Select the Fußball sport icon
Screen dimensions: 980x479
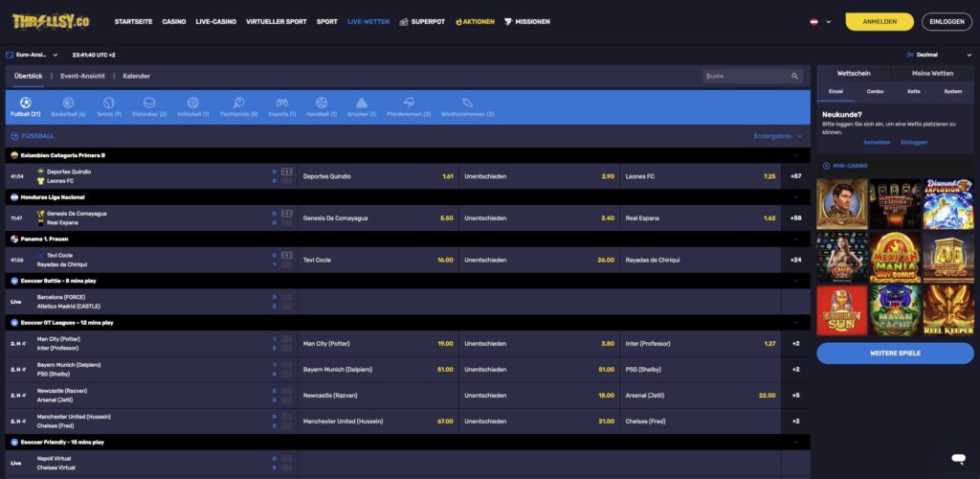tap(25, 103)
